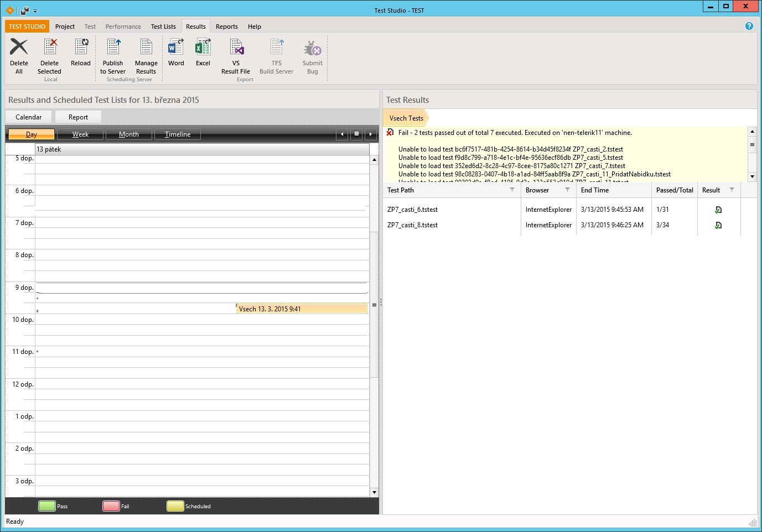This screenshot has width=762, height=532.
Task: Go to the next day arrow
Action: [371, 134]
